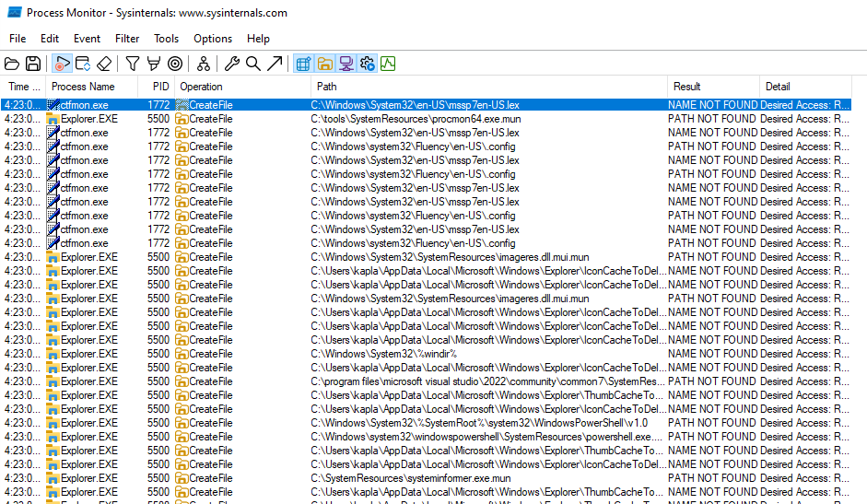Click Desired Access detail in the %windir% row
The image size is (867, 504).
pyautogui.click(x=804, y=354)
